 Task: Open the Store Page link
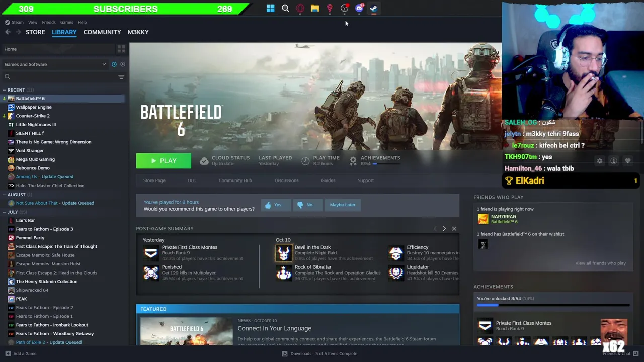[154, 180]
